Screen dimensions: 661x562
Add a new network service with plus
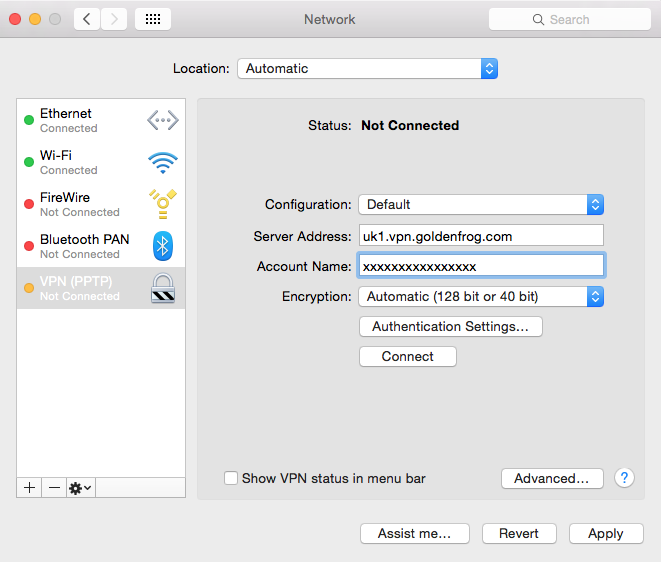[29, 488]
